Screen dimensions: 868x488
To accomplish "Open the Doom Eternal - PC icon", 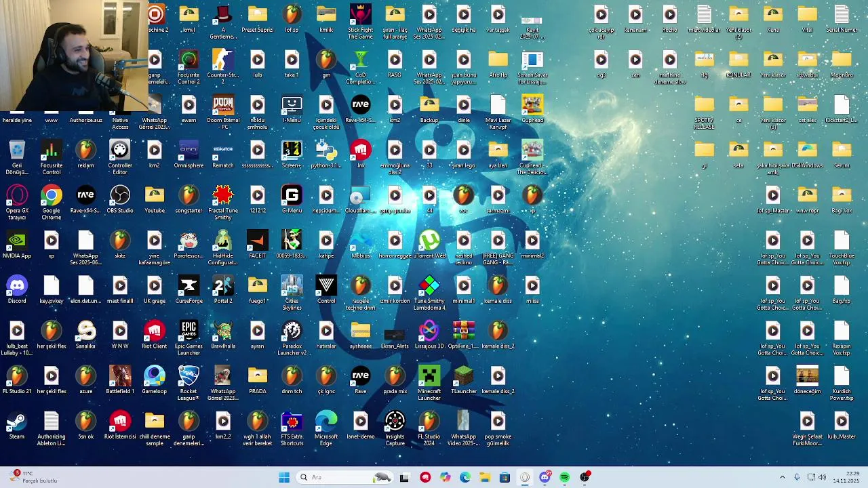I will click(223, 113).
